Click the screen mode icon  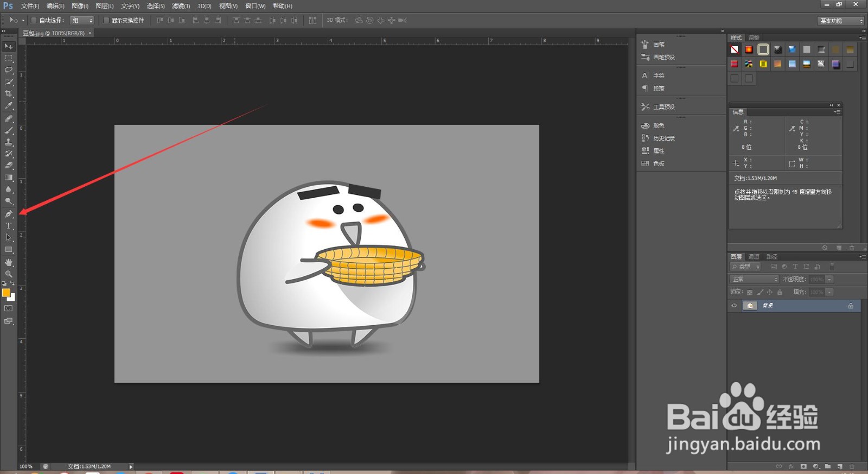click(9, 321)
